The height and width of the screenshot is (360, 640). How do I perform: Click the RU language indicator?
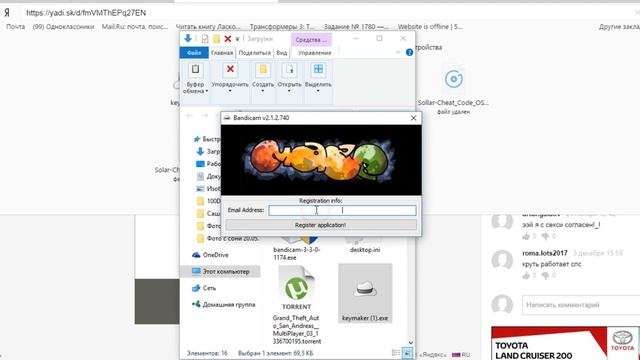click(461, 355)
